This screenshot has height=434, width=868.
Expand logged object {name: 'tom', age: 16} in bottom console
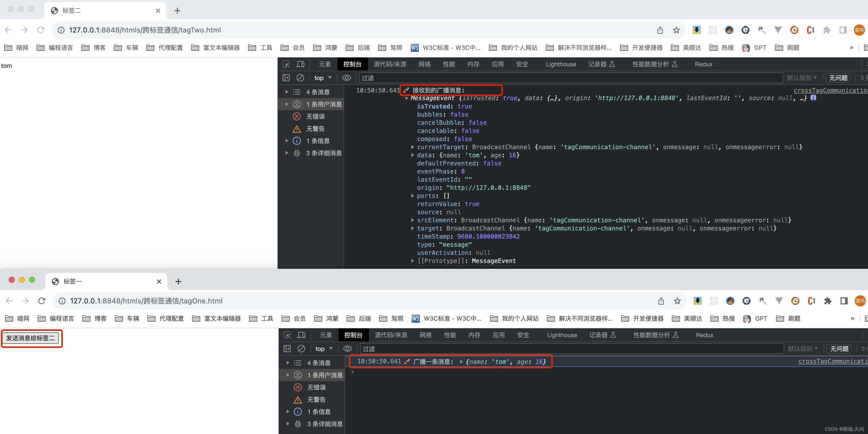coord(461,362)
